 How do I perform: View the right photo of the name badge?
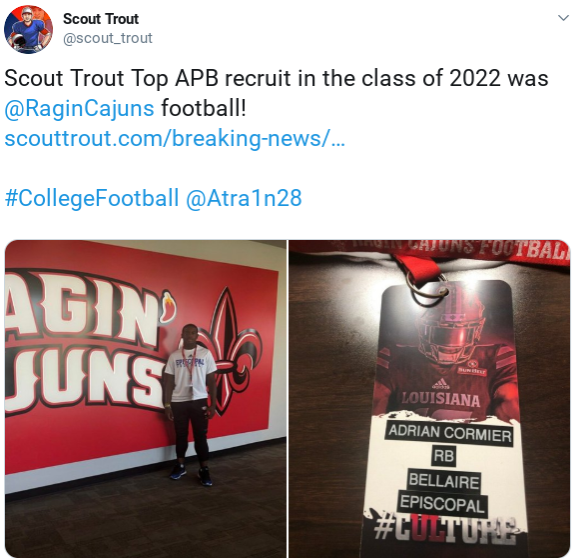pos(429,399)
